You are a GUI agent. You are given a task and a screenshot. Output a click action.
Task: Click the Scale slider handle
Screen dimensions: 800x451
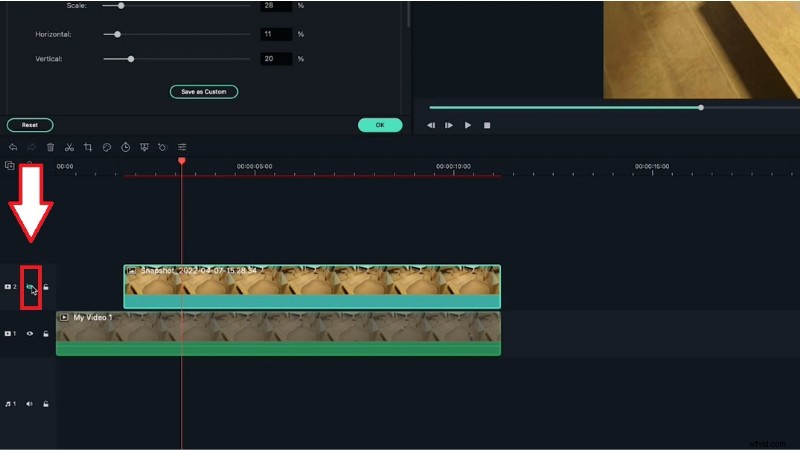tap(121, 6)
